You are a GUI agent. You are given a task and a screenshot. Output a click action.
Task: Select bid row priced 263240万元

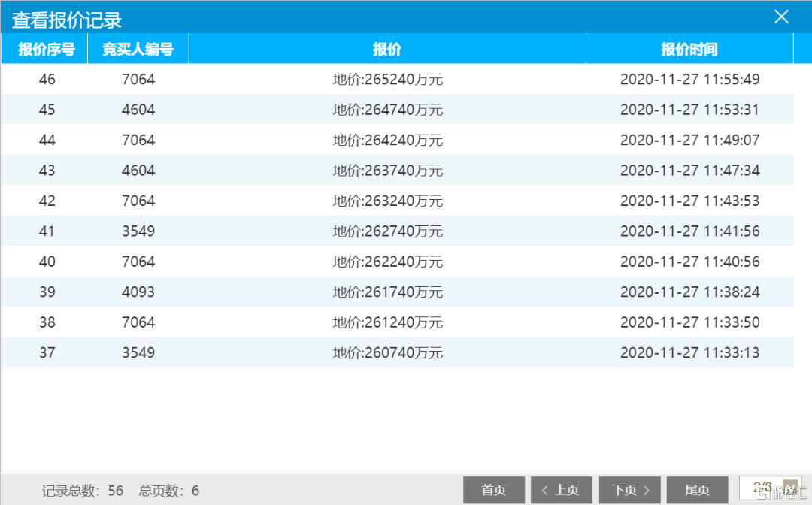point(388,201)
